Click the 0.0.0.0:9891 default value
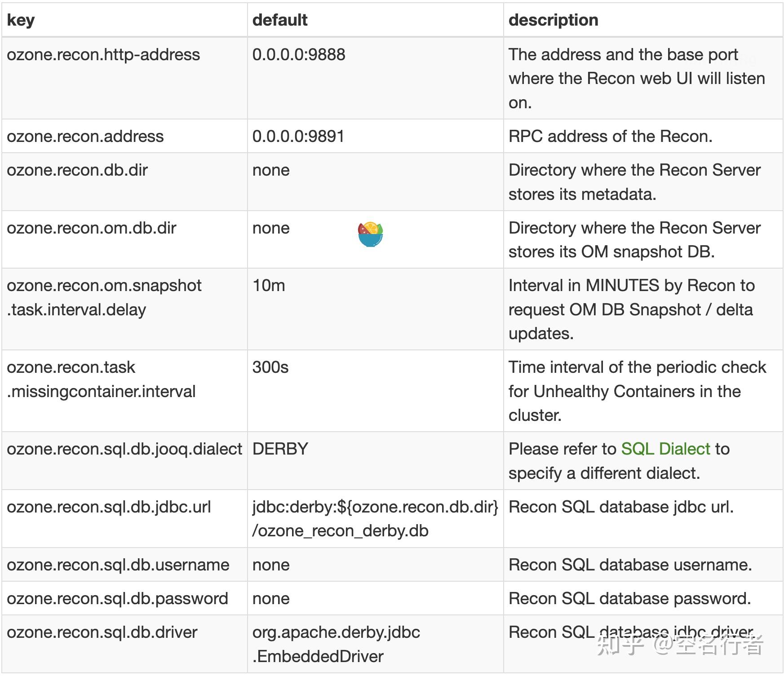Screen dimensions: 784x676 298,137
